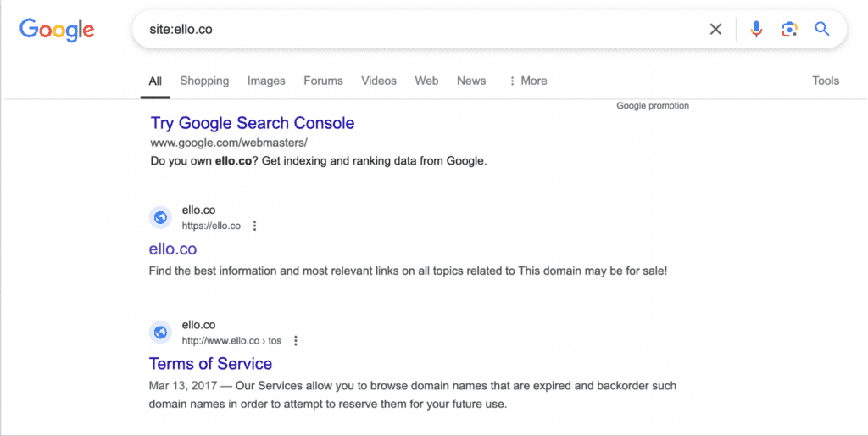The image size is (868, 436).
Task: Switch to the Web tab
Action: 426,81
